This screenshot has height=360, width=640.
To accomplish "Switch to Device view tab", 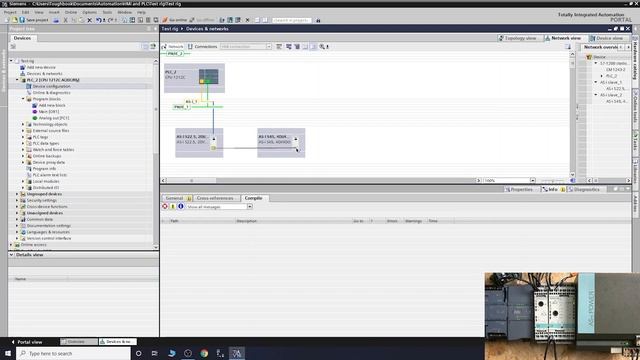I will coord(609,38).
